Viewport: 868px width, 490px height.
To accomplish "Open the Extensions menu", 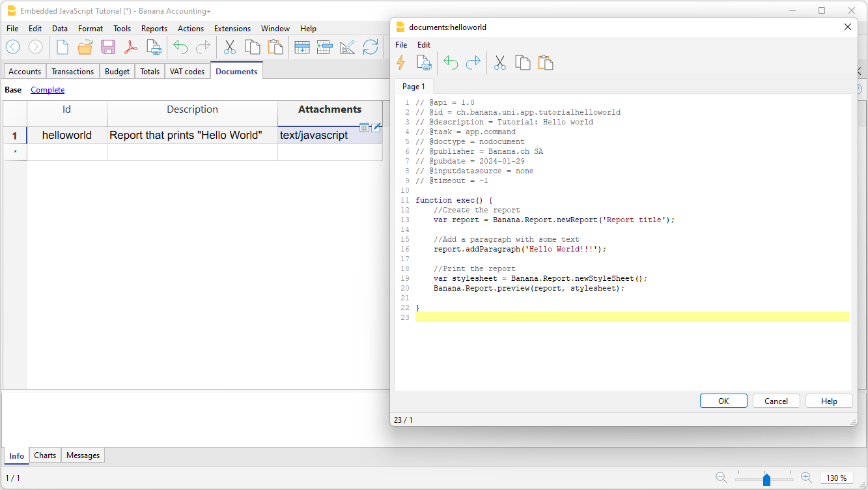I will point(232,28).
